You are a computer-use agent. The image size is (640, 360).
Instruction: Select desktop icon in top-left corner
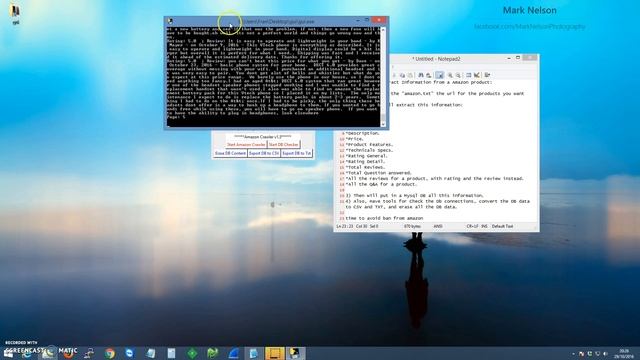pyautogui.click(x=16, y=13)
